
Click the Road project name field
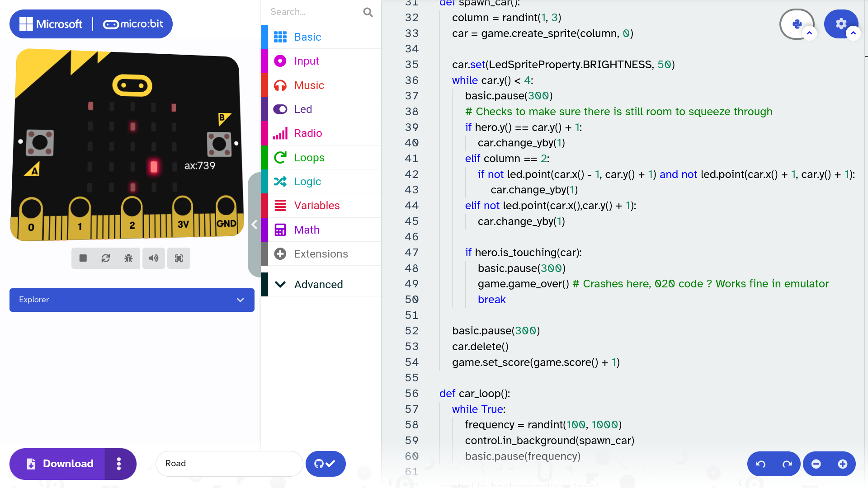coord(229,464)
